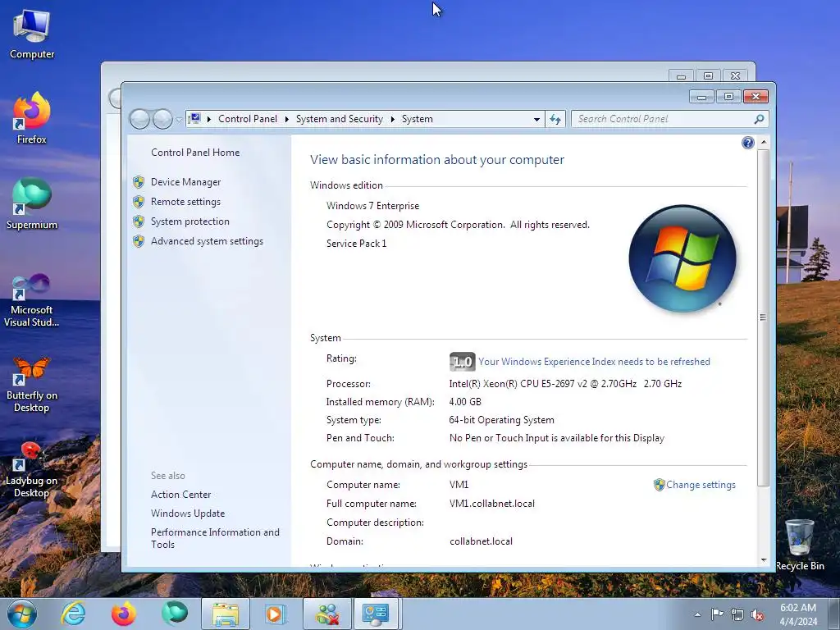This screenshot has width=840, height=630.
Task: Open System protection link
Action: 190,221
